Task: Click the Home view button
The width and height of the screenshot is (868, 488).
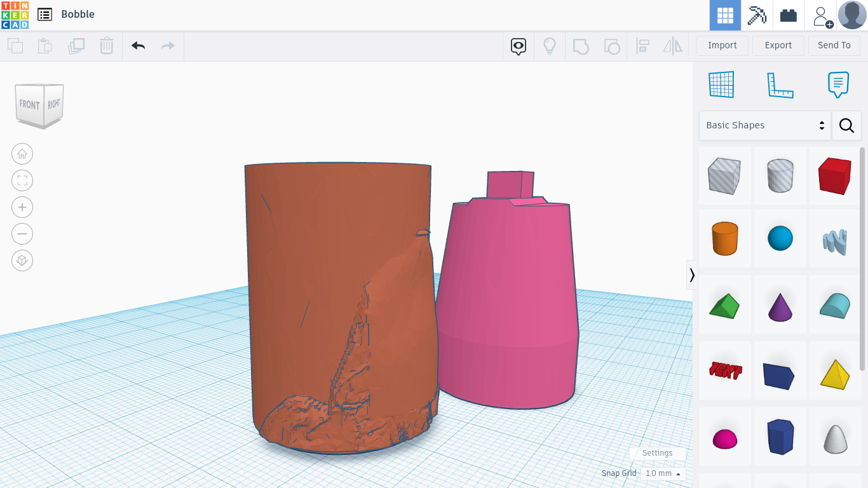Action: (x=22, y=154)
